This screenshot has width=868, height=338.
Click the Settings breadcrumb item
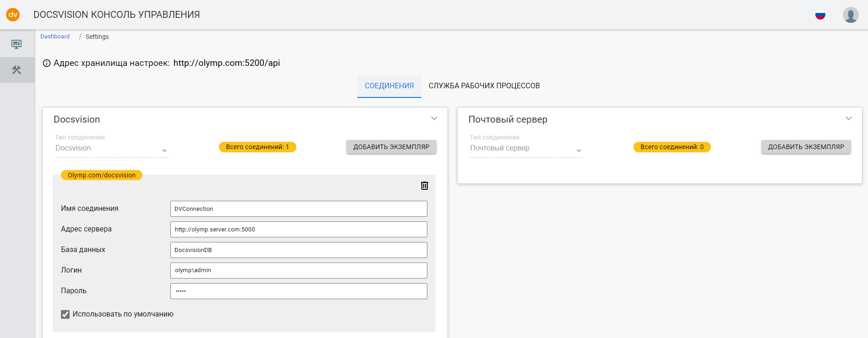coord(97,37)
